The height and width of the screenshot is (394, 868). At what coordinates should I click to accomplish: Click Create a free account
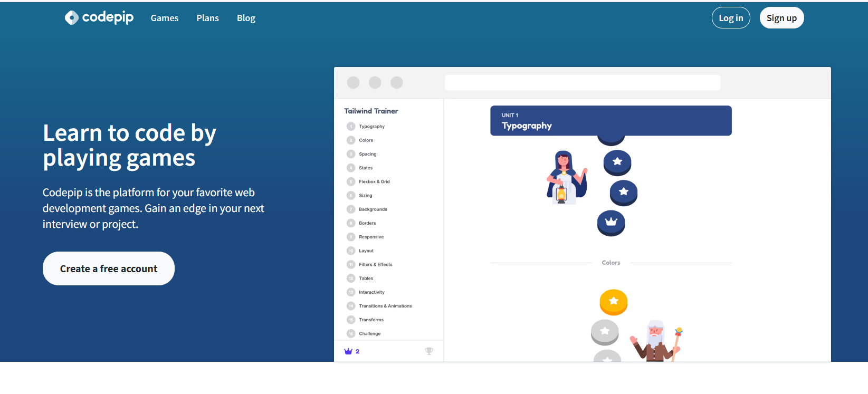(x=109, y=268)
